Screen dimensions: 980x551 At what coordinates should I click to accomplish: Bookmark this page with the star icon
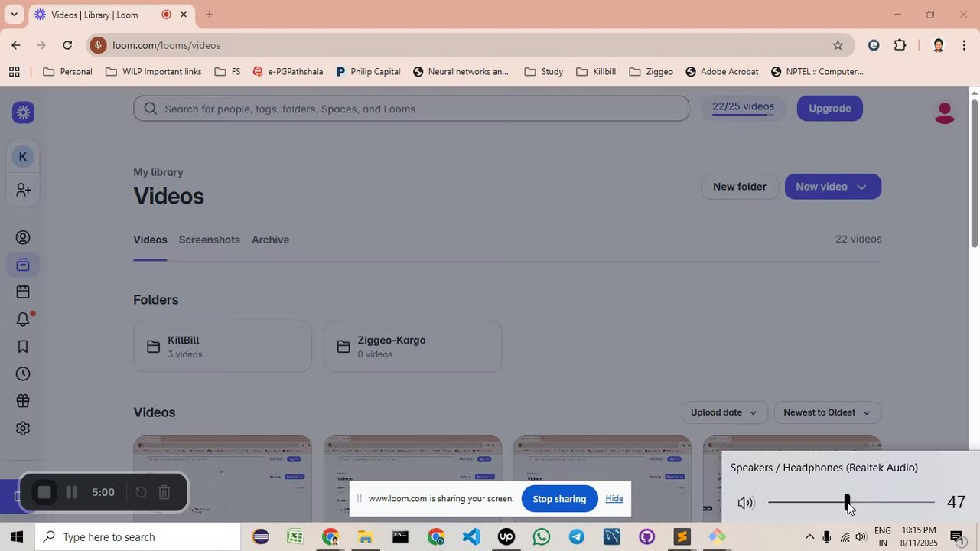(x=838, y=45)
